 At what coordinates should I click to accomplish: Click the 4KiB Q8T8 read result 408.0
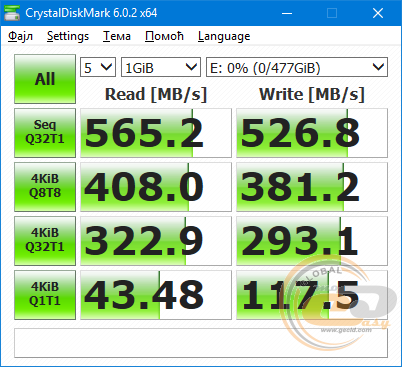156,187
